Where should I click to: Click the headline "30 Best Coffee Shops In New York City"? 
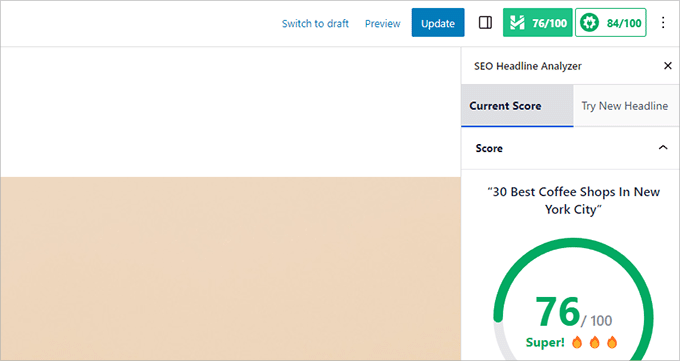click(x=573, y=200)
